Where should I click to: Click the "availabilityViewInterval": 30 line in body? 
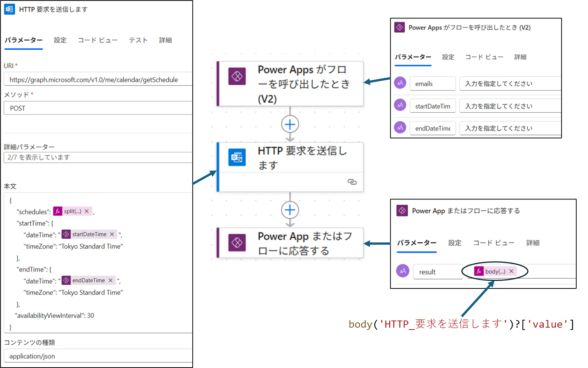(55, 316)
